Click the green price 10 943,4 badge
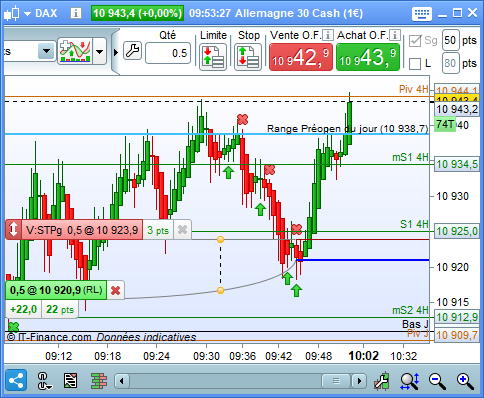484x398 pixels. point(137,13)
